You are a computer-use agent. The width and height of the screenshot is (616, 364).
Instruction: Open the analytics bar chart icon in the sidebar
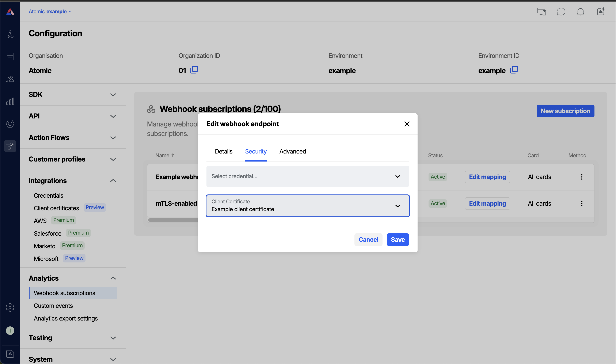[x=10, y=101]
